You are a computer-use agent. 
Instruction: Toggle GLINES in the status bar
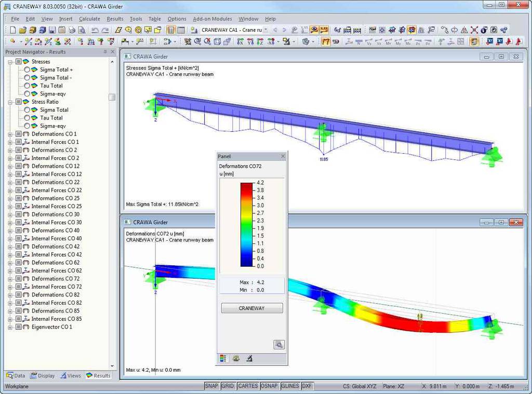[x=290, y=386]
